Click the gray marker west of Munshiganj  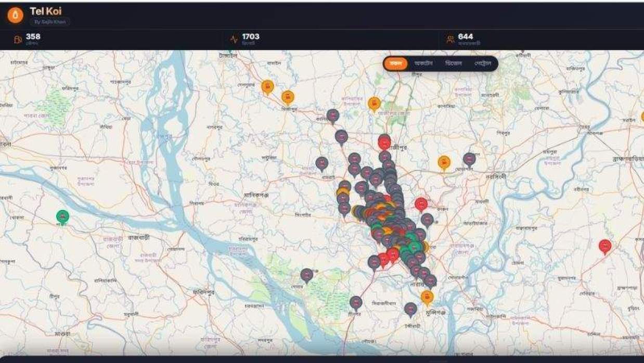tap(410, 309)
